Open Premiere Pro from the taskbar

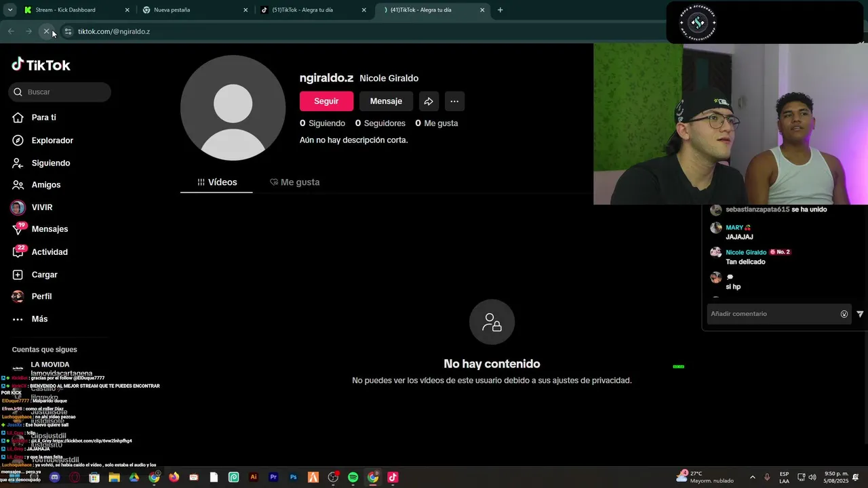click(x=273, y=477)
